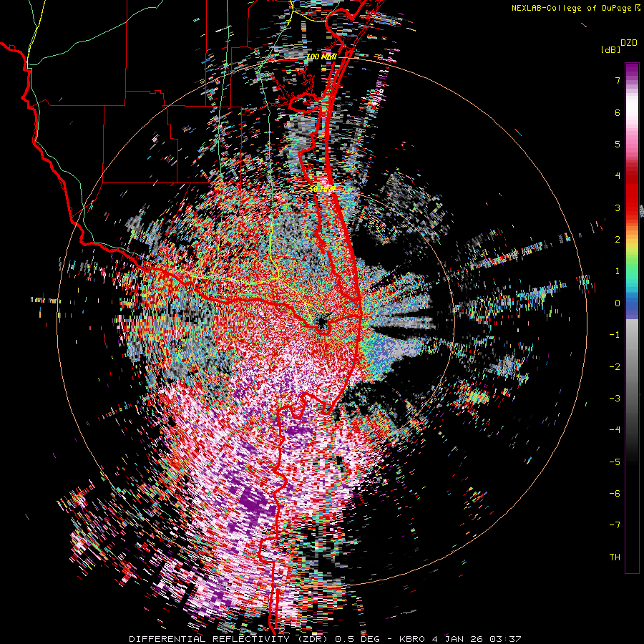This screenshot has height=644, width=644.
Task: Click the -7 tick label on scale
Action: (x=615, y=525)
